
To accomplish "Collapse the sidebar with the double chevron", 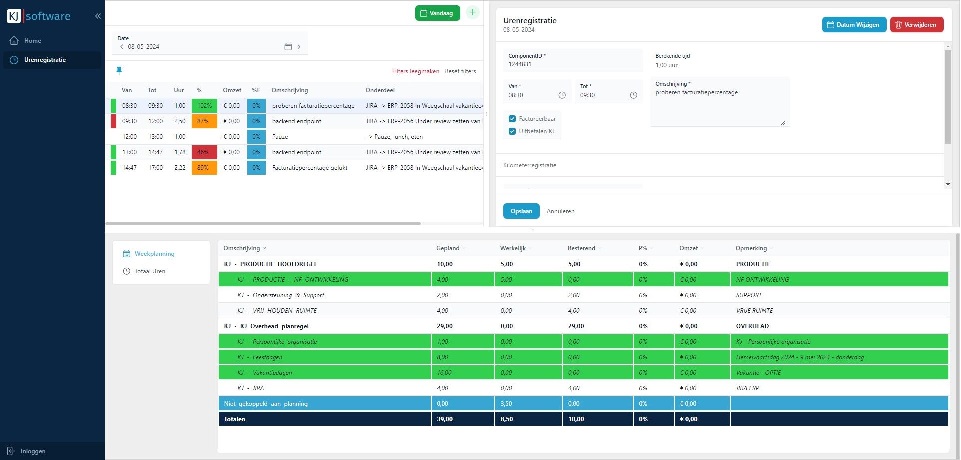I will (97, 17).
